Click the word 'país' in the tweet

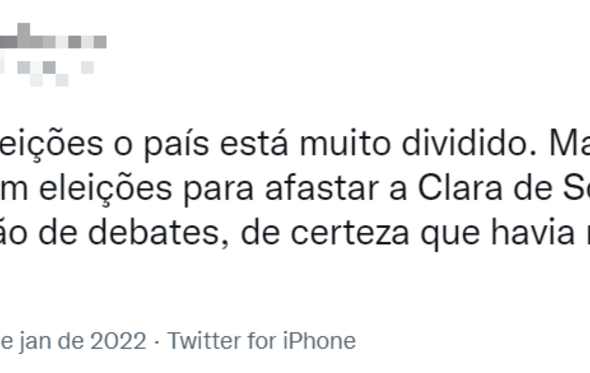tap(176, 145)
